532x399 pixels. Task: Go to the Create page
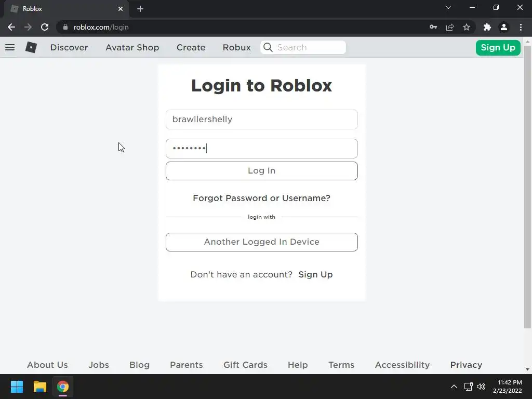191,47
